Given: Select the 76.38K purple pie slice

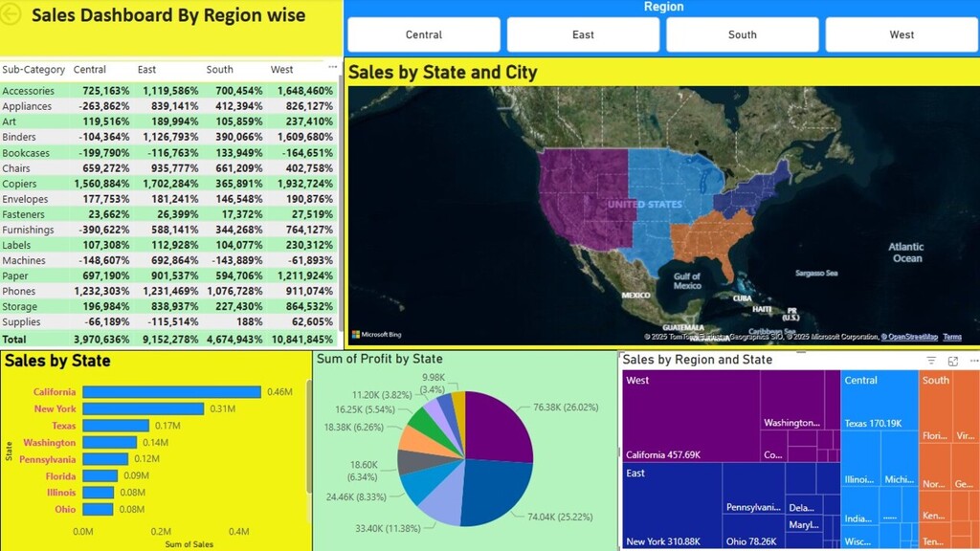Looking at the screenshot, I should (x=498, y=428).
